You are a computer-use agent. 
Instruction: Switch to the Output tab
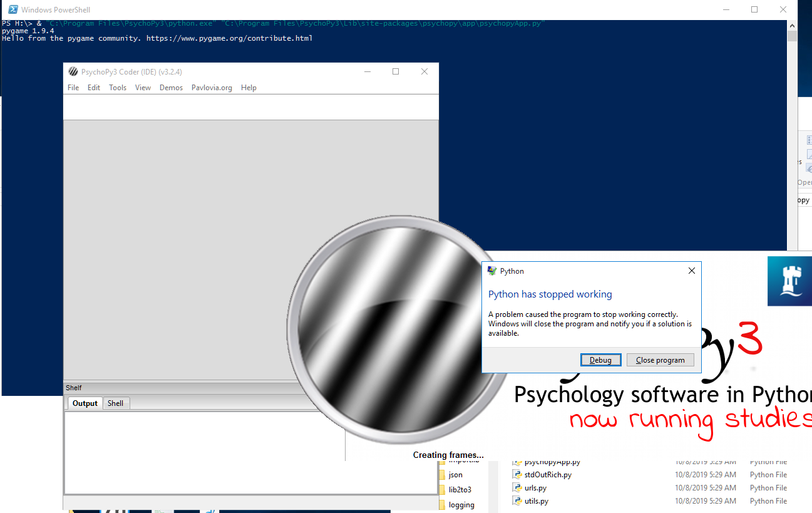tap(84, 403)
